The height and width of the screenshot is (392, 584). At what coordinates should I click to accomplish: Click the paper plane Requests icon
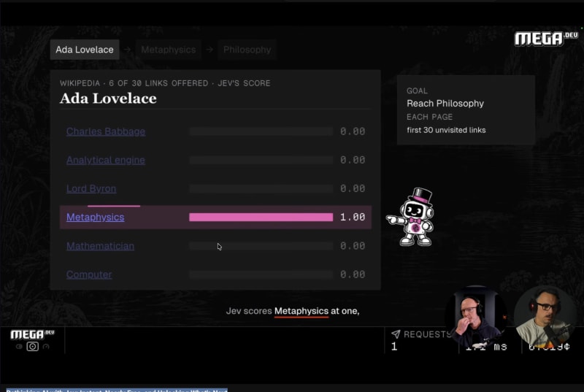(396, 334)
